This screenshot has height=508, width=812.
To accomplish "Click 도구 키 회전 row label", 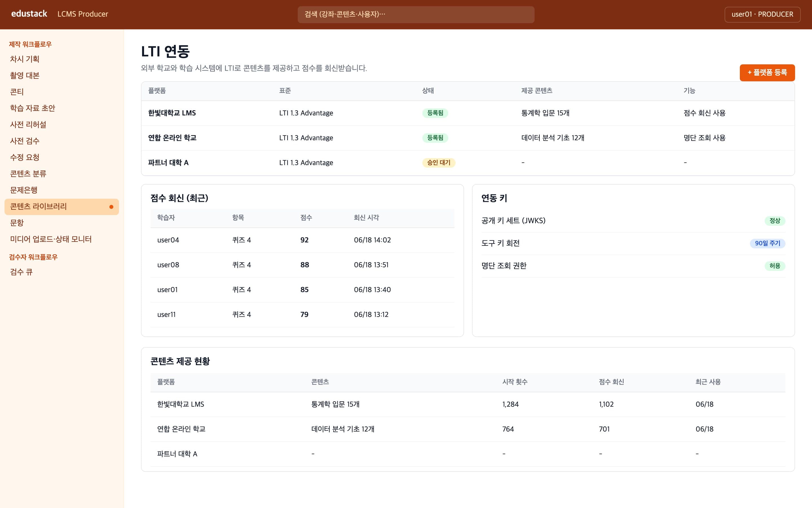I will pyautogui.click(x=500, y=243).
